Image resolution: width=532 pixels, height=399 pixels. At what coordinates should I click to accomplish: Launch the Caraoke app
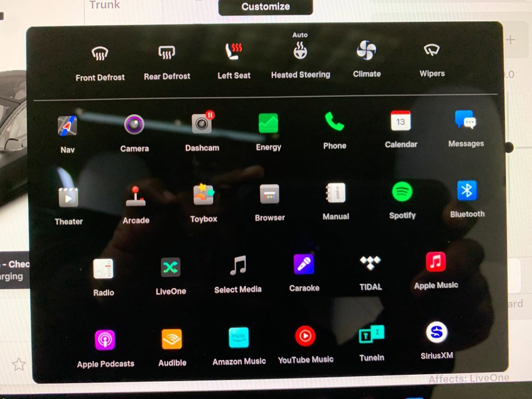tap(304, 264)
